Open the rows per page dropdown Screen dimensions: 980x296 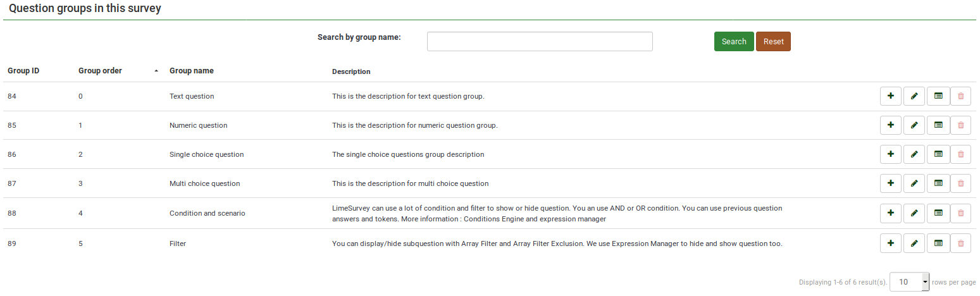(x=909, y=282)
